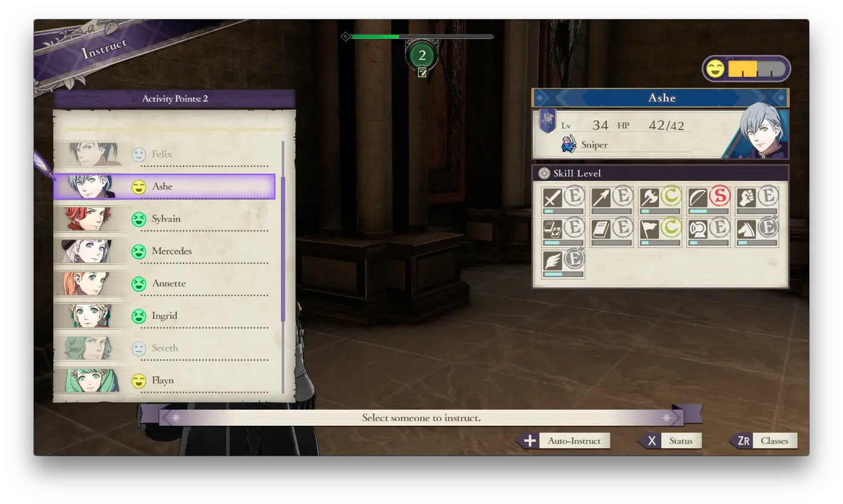843x504 pixels.
Task: Click the green professor level bar at top
Action: [x=422, y=36]
